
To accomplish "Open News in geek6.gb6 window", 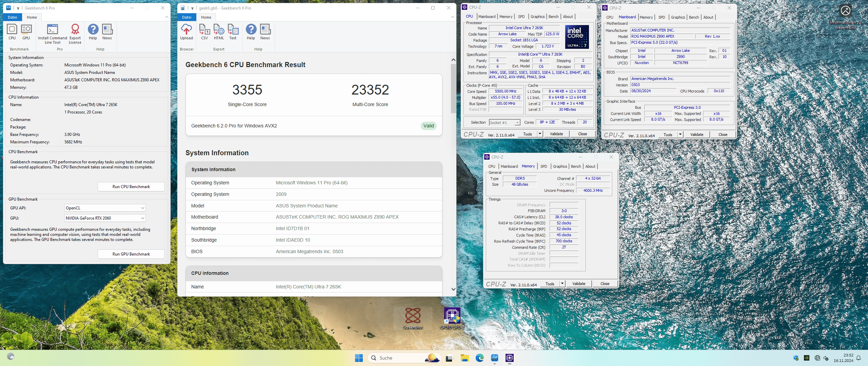I will [265, 32].
